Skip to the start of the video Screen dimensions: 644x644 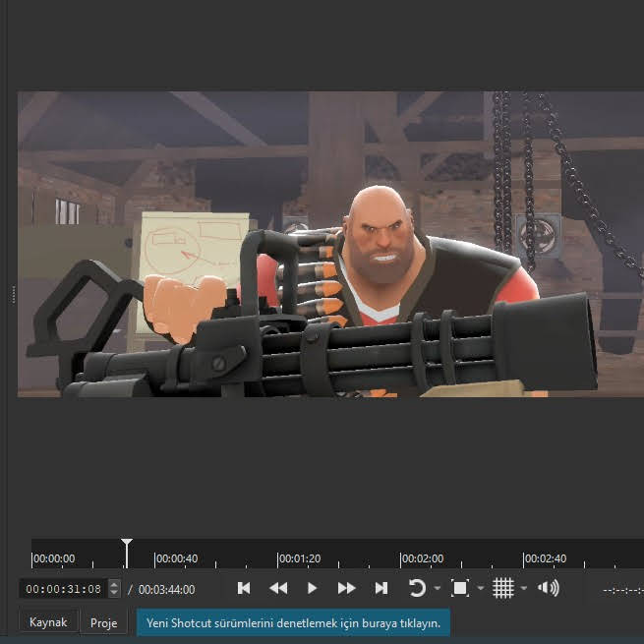click(x=244, y=588)
